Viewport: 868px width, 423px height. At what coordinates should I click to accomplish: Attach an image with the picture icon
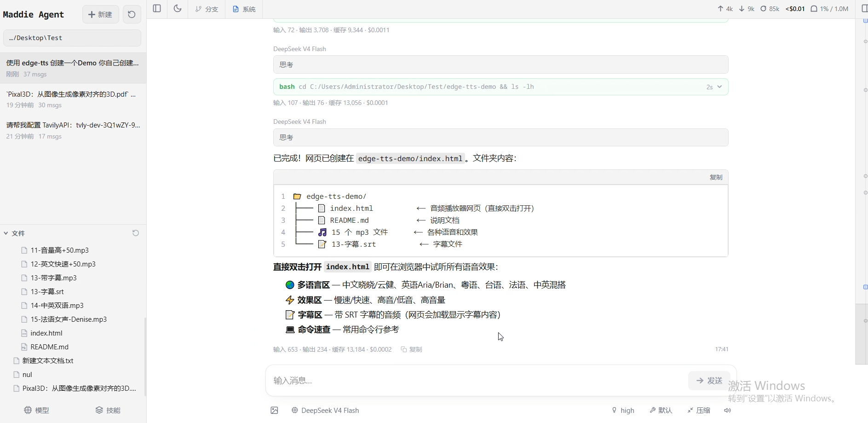tap(275, 410)
